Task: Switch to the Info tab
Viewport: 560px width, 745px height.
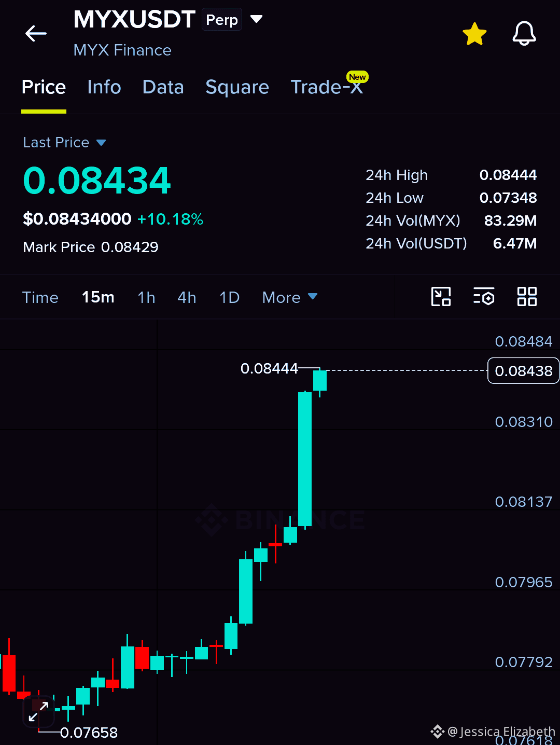Action: pyautogui.click(x=104, y=87)
